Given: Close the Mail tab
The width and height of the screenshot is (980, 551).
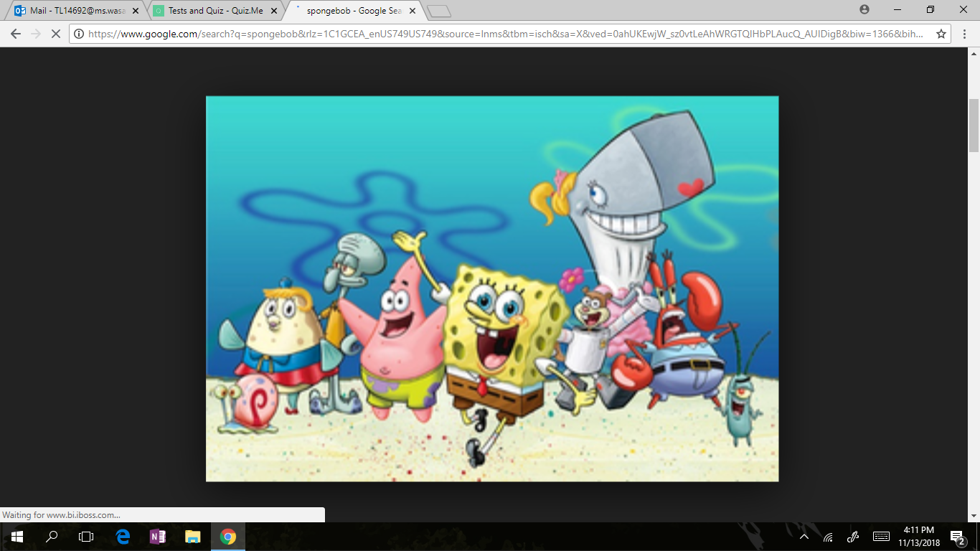Looking at the screenshot, I should 136,11.
